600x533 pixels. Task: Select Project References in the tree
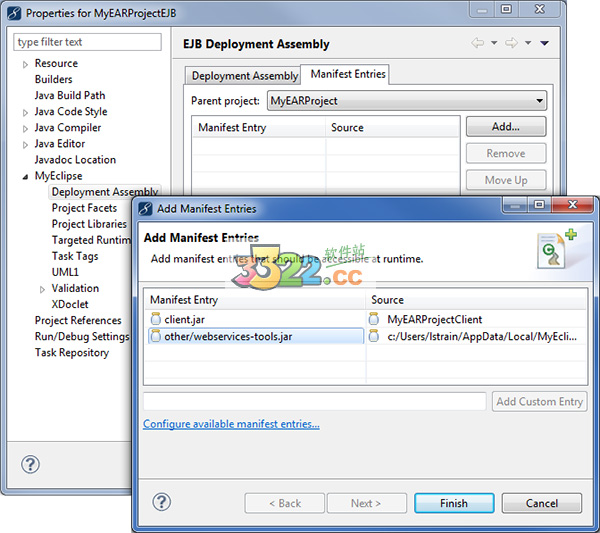(78, 320)
